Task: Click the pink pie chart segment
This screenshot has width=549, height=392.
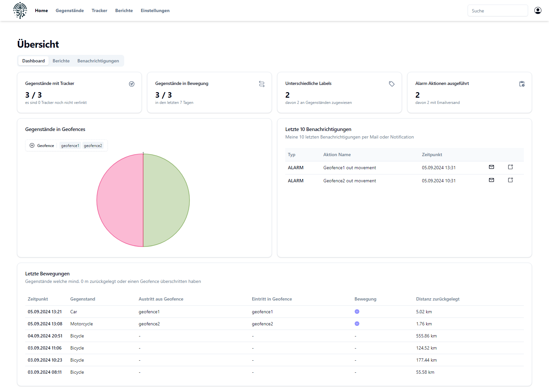Action: coord(120,200)
